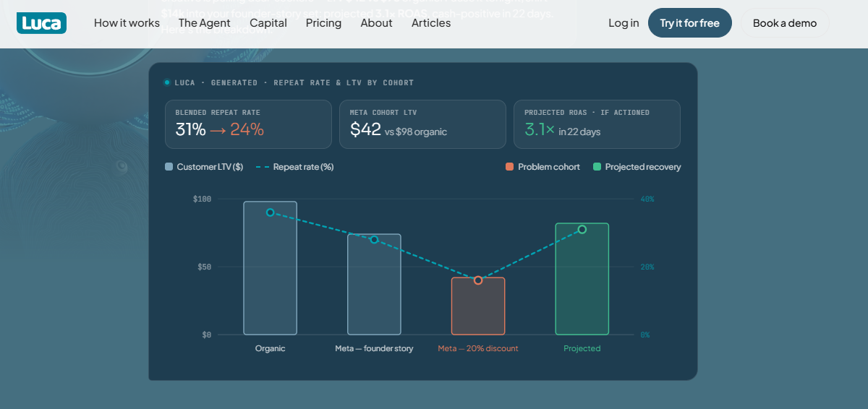Select the orange Meta — 20% discount bar
This screenshot has height=409, width=868.
coord(478,306)
